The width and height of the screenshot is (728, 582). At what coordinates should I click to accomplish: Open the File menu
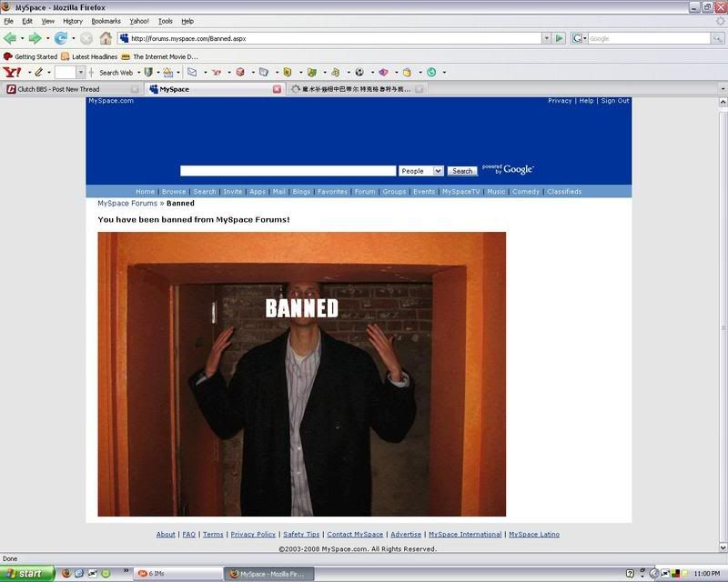coord(8,21)
